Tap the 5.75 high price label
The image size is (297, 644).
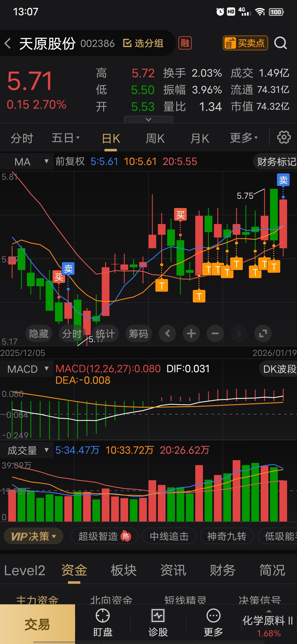(x=245, y=196)
